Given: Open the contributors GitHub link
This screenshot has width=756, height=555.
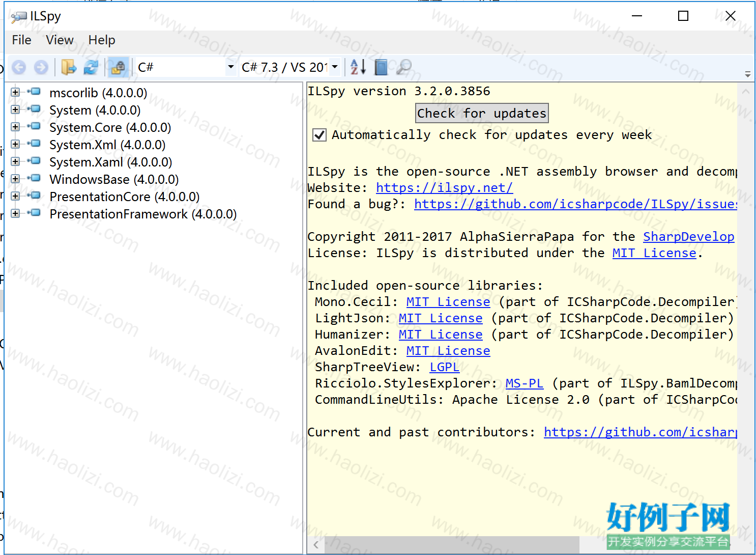Looking at the screenshot, I should click(641, 432).
